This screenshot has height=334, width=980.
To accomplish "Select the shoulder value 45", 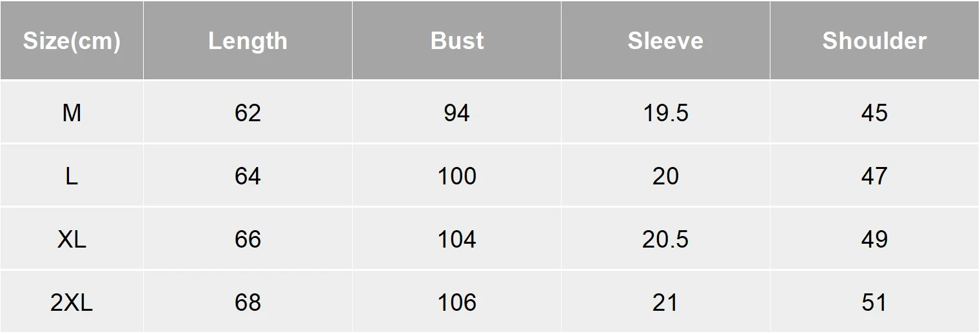I will point(874,113).
